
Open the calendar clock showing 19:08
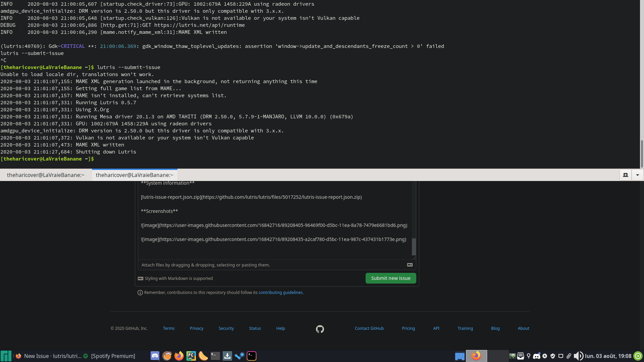[x=608, y=356]
